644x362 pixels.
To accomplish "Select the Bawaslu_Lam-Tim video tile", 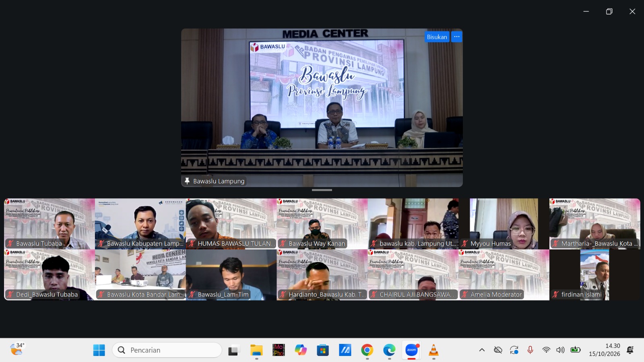I will point(231,275).
